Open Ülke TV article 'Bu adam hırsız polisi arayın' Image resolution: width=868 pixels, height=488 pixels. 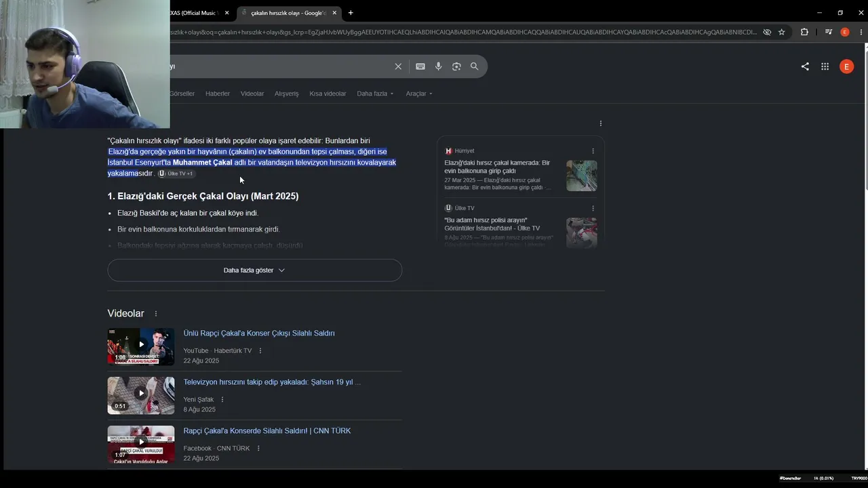(x=492, y=224)
